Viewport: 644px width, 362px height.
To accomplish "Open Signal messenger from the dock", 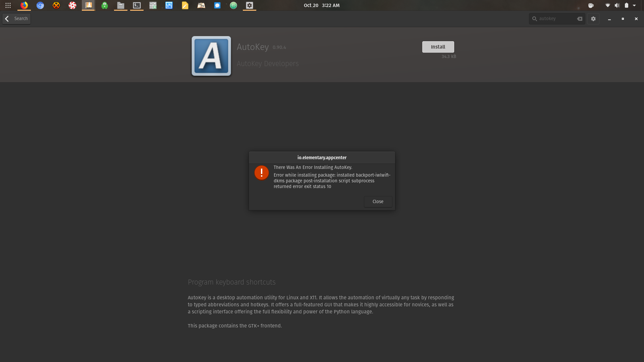I will (217, 5).
